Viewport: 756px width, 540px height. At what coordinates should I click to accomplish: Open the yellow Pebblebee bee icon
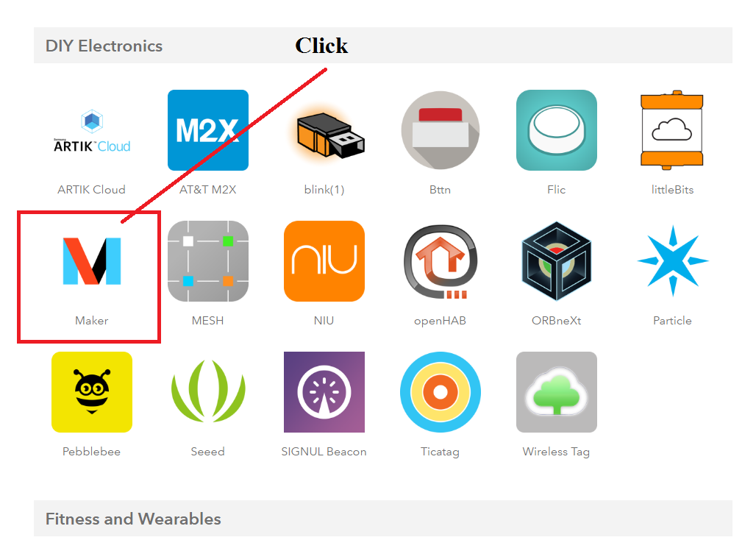click(x=92, y=392)
